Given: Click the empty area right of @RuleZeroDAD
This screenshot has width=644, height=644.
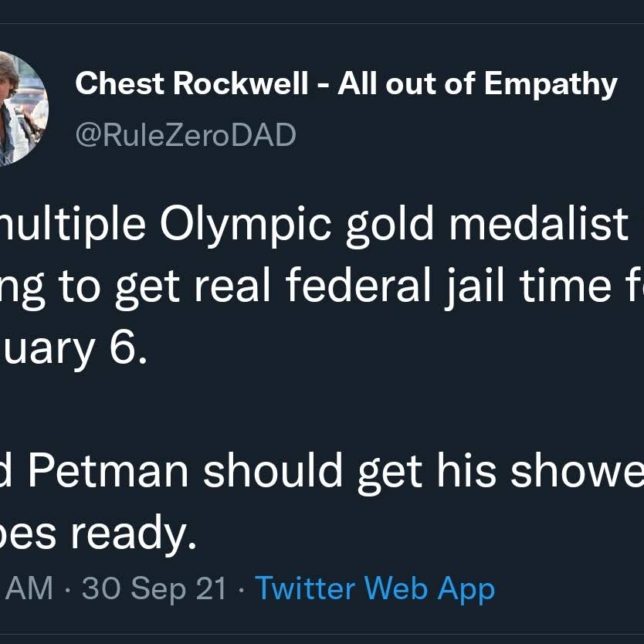Looking at the screenshot, I should [463, 135].
